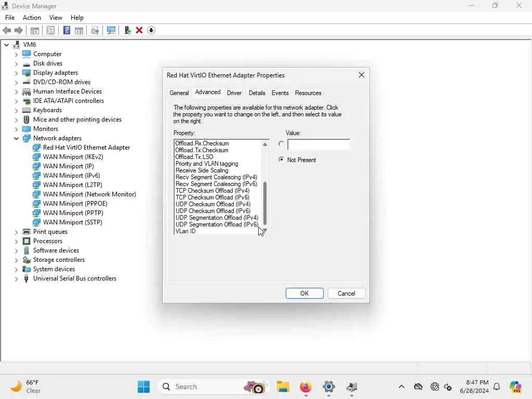Collapse the VM6 root node

6,45
